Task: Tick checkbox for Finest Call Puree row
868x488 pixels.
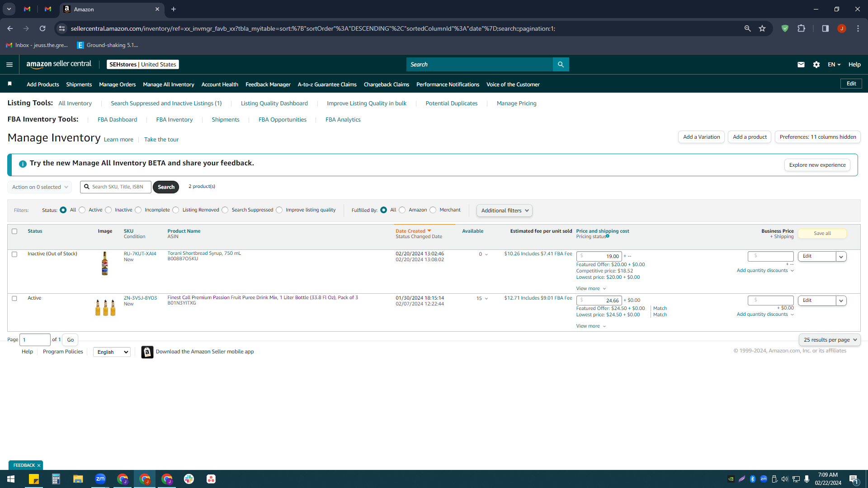Action: point(14,299)
